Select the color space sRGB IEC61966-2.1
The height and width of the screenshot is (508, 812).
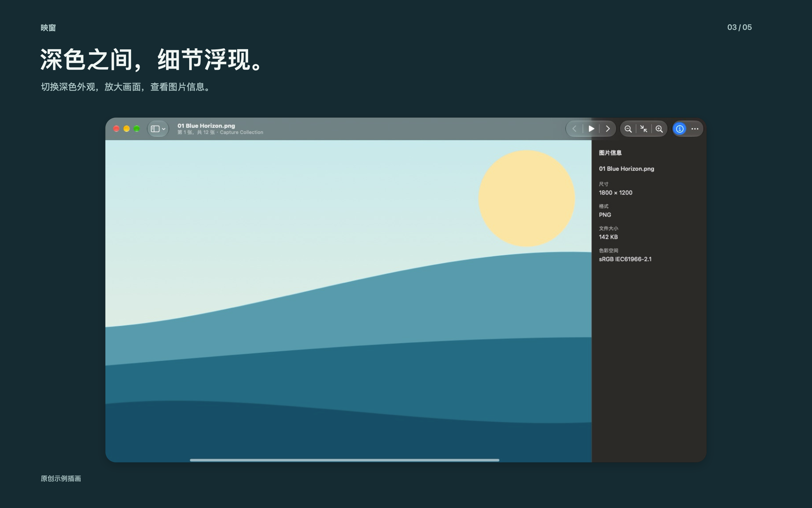(x=625, y=259)
